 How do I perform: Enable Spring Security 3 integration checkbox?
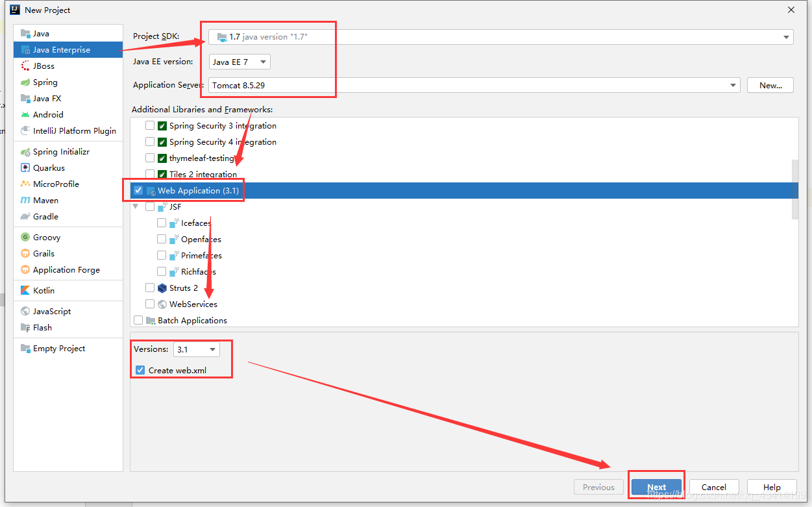coord(150,125)
